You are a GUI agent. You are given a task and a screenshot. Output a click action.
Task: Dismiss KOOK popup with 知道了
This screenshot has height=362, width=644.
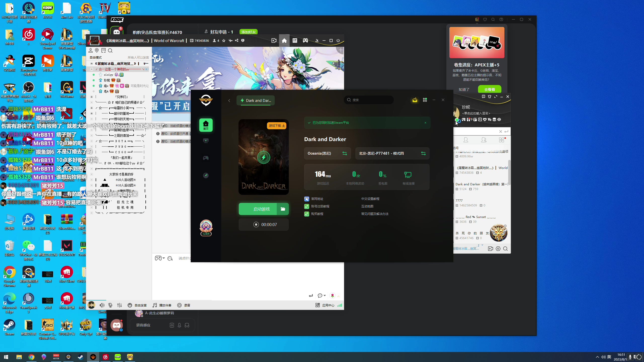tap(464, 89)
